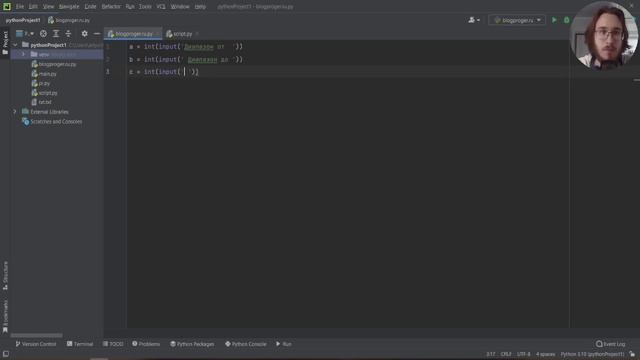640x360 pixels.
Task: Open Python Packages tool window
Action: 192,344
